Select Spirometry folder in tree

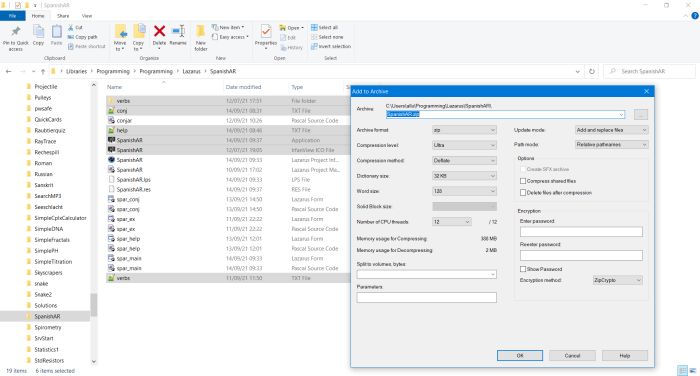(x=48, y=327)
